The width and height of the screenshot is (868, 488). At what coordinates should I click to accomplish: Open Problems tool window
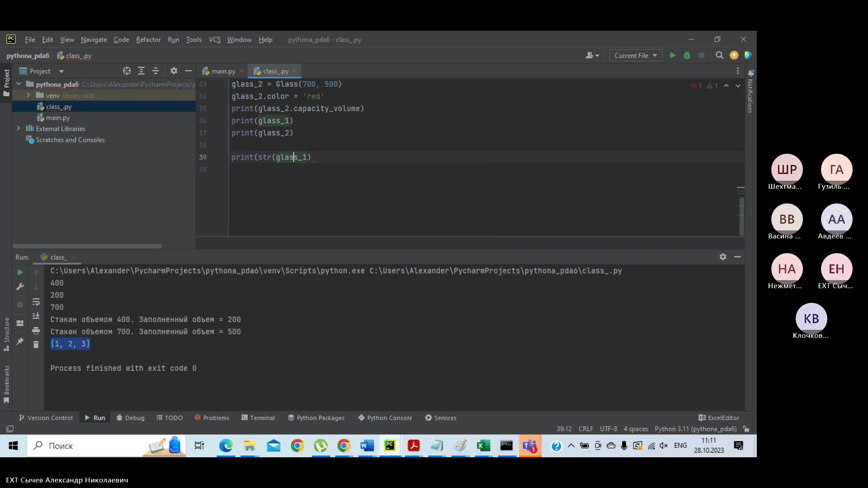pos(212,418)
